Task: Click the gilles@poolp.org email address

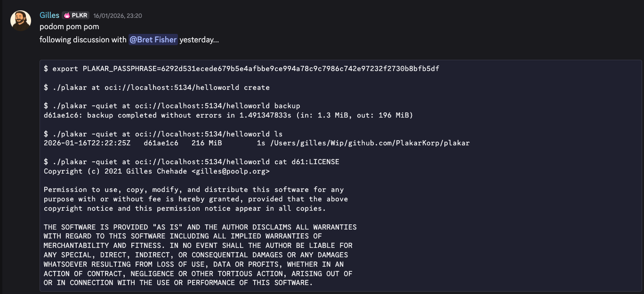Action: (231, 171)
